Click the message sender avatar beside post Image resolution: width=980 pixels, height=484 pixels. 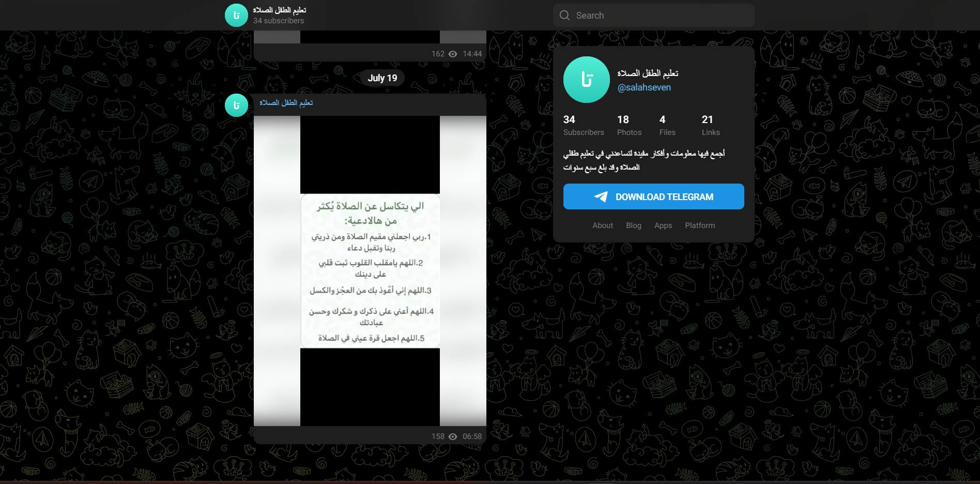[x=236, y=105]
